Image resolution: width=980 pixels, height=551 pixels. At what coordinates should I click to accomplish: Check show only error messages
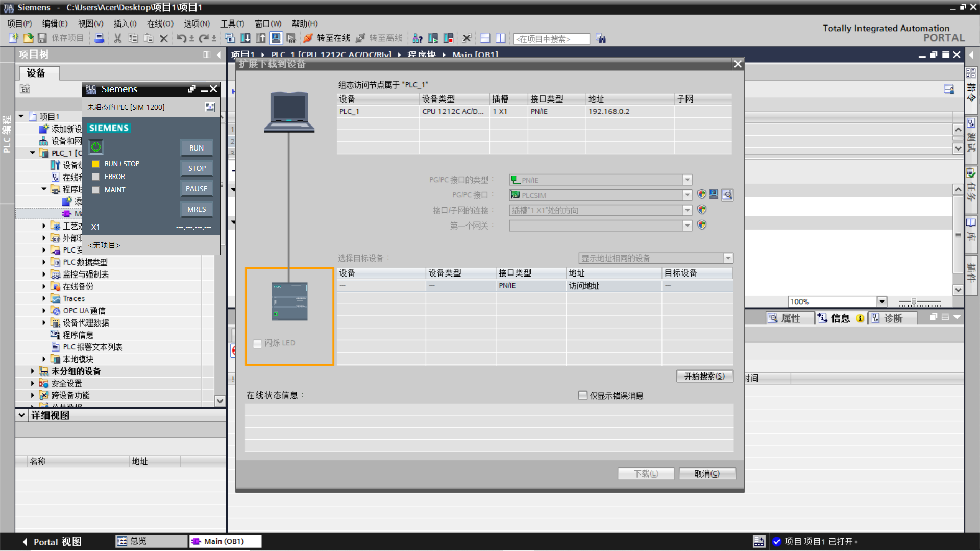click(582, 396)
